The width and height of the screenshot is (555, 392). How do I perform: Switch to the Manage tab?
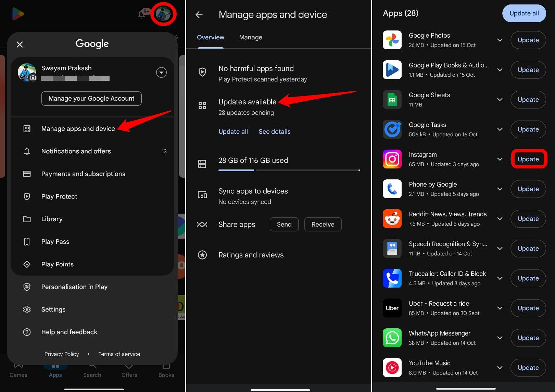[x=251, y=37]
